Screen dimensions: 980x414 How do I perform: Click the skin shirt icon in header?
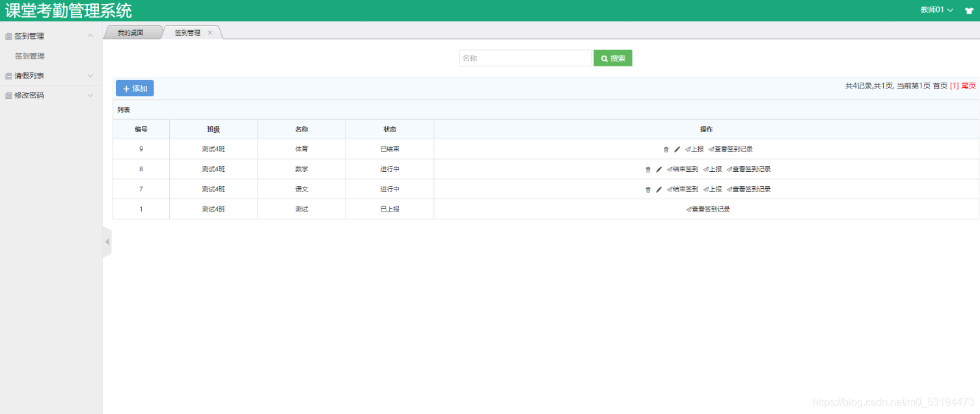(969, 10)
